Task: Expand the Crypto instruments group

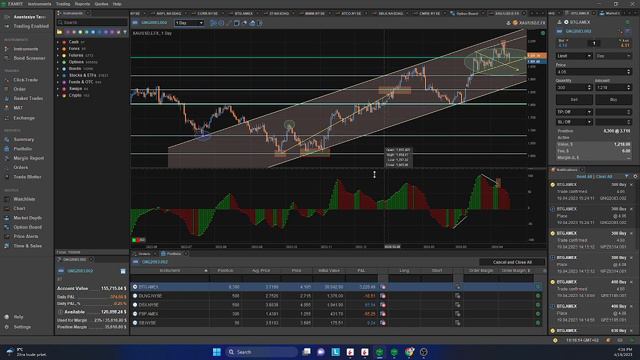Action: pyautogui.click(x=58, y=96)
